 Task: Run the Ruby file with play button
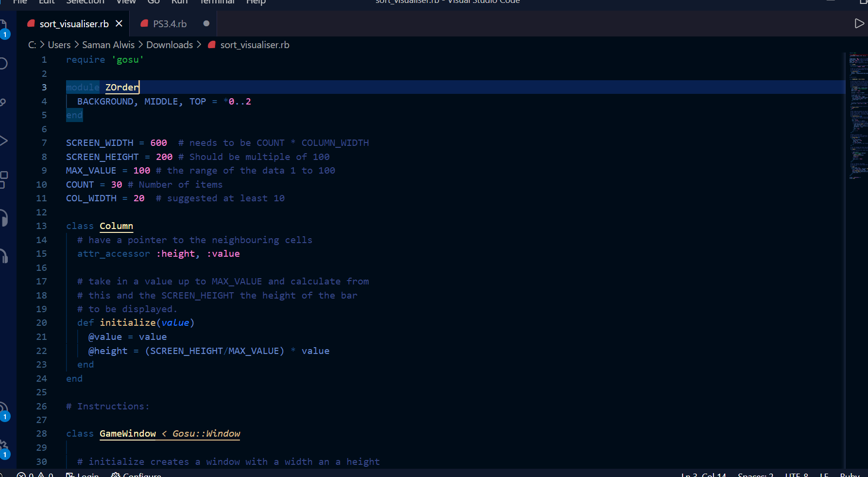coord(859,23)
